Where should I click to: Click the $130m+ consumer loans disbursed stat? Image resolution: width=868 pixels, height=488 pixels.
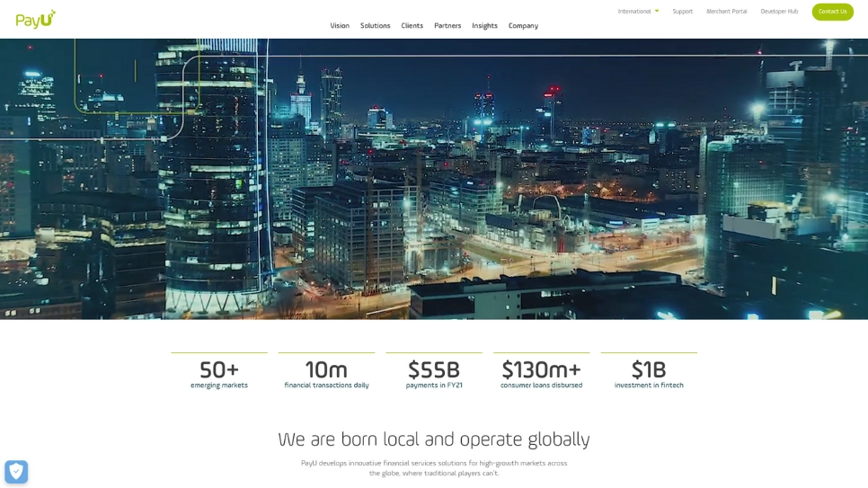coord(541,373)
